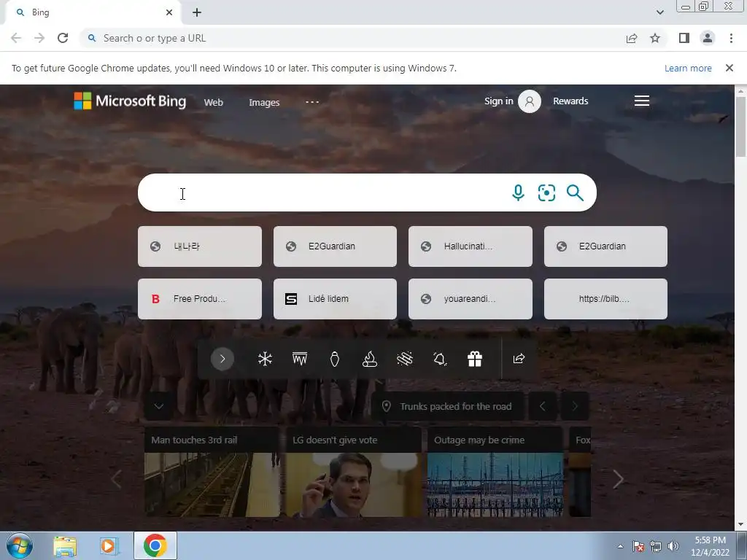
Task: Open the Windows Start menu
Action: point(20,545)
